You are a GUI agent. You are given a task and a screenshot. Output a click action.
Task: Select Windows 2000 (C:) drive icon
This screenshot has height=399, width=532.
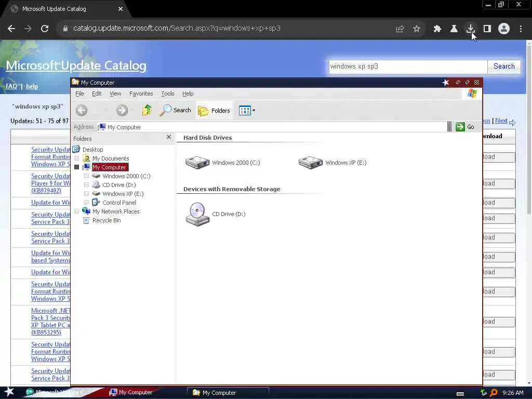197,162
